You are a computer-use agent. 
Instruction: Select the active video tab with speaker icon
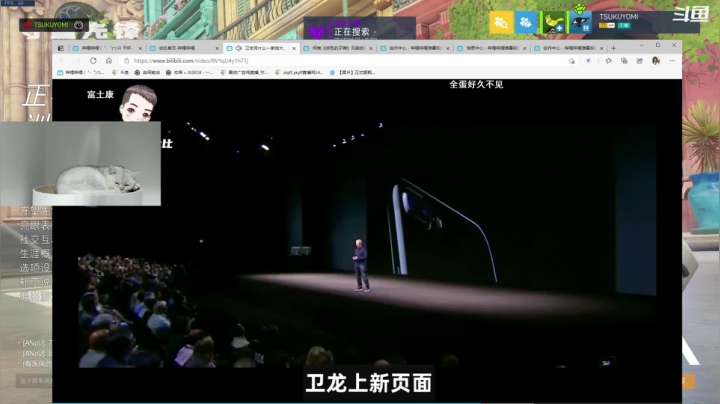261,48
